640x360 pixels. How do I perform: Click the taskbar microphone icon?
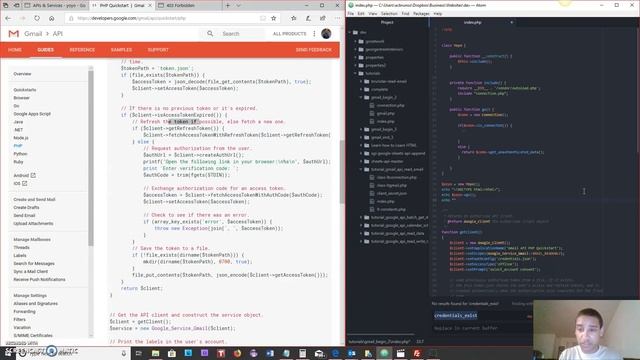pos(124,353)
